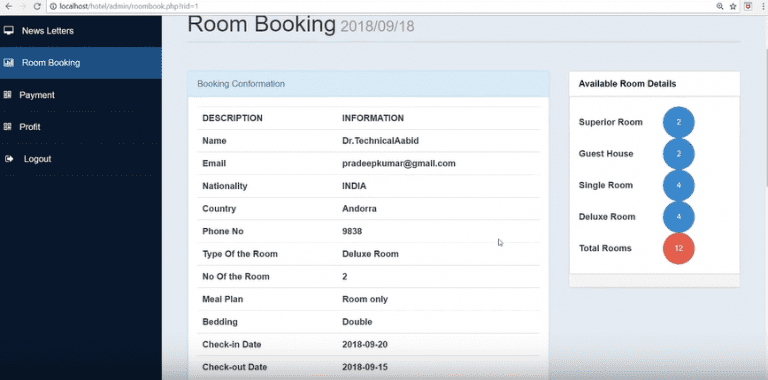Click the Deluxe Room blue count circle
Image resolution: width=768 pixels, height=380 pixels.
click(678, 217)
